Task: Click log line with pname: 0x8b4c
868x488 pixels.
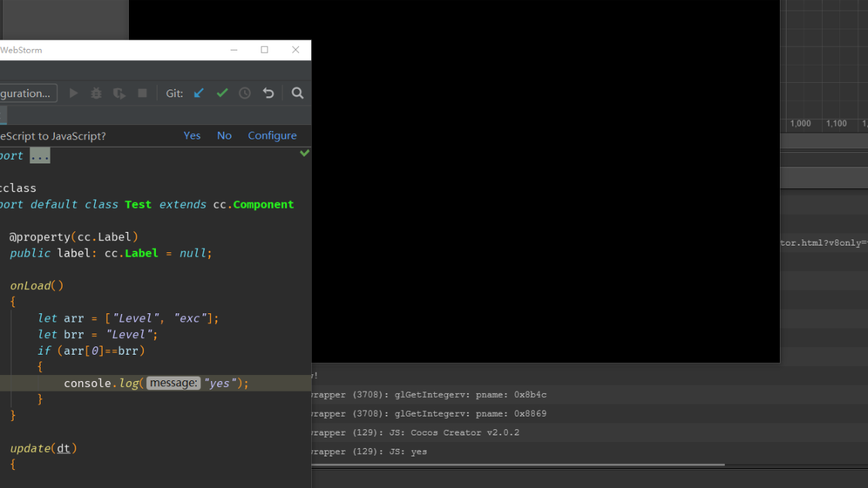Action: [x=429, y=395]
